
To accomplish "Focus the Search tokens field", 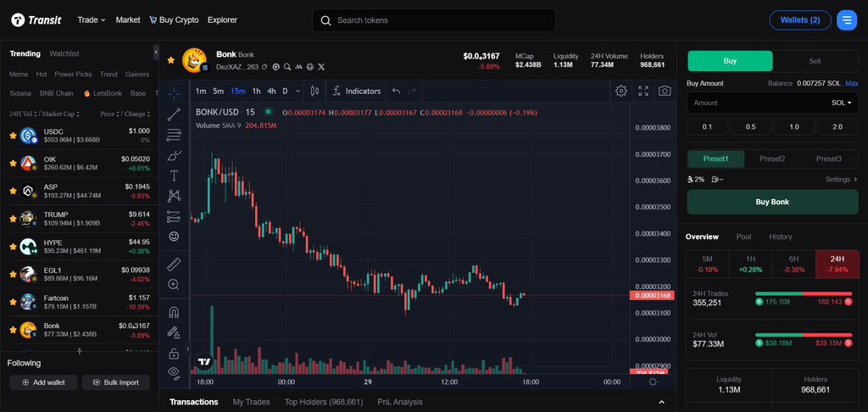I will point(434,20).
